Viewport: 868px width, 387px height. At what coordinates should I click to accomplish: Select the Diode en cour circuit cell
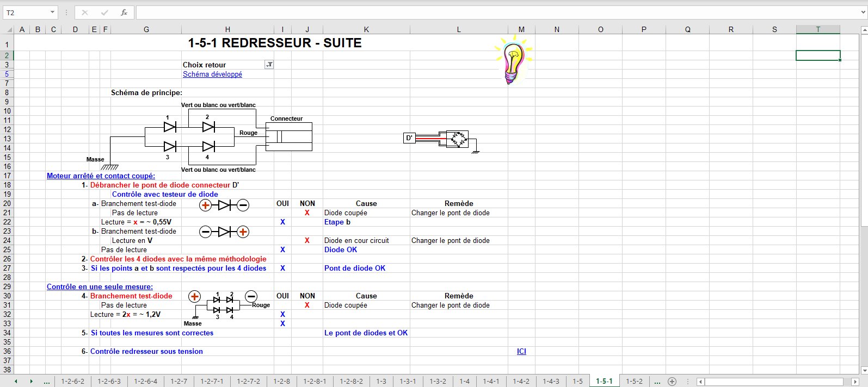click(356, 241)
